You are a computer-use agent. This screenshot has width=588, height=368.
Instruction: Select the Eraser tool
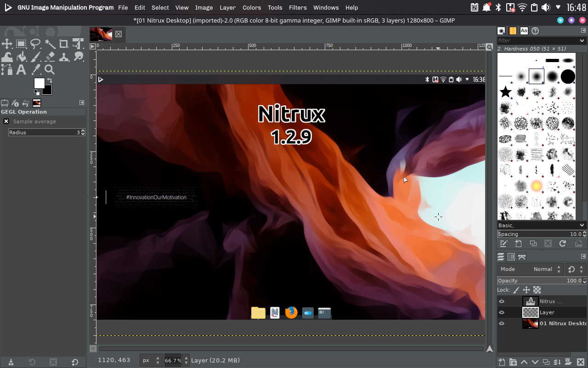click(x=50, y=57)
